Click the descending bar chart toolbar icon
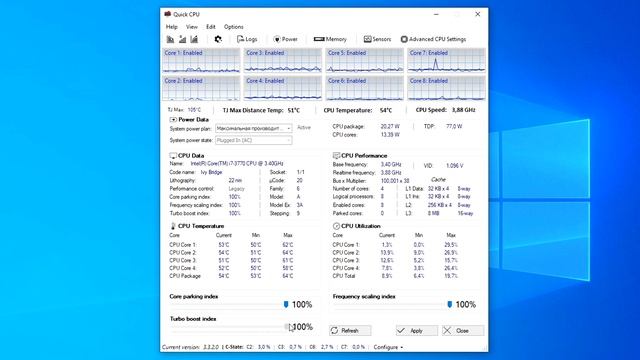The width and height of the screenshot is (640, 360). (x=170, y=39)
